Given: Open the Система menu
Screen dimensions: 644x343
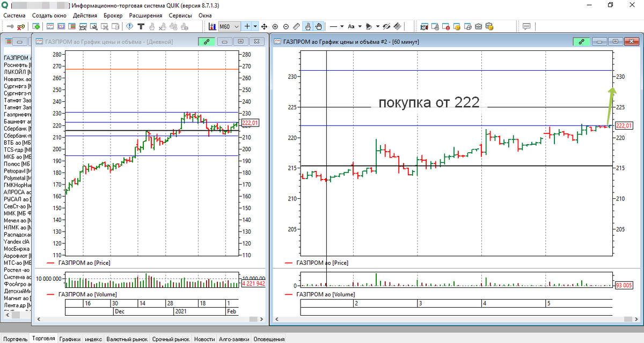Looking at the screenshot, I should (x=14, y=16).
